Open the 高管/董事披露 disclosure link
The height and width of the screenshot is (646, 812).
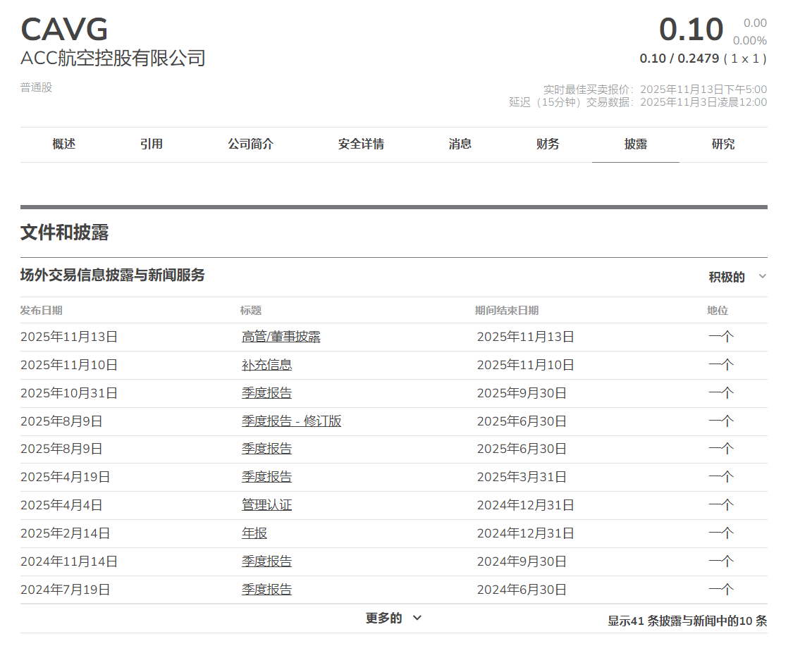point(279,337)
